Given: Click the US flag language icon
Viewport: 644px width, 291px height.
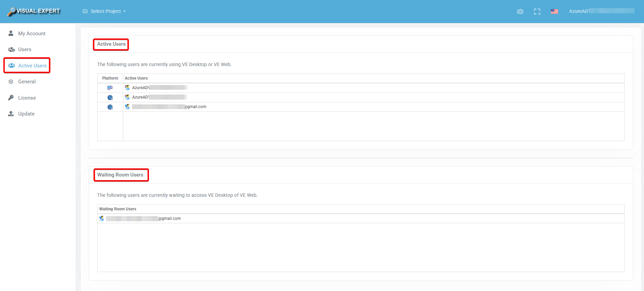Looking at the screenshot, I should pos(554,12).
